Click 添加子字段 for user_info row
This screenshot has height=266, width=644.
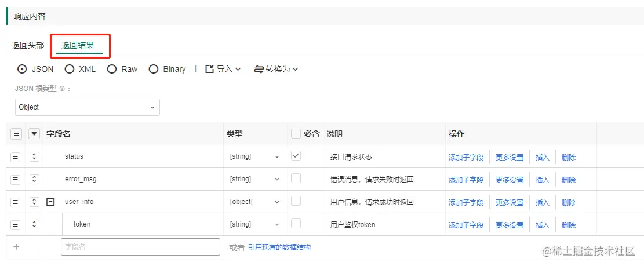(x=466, y=202)
